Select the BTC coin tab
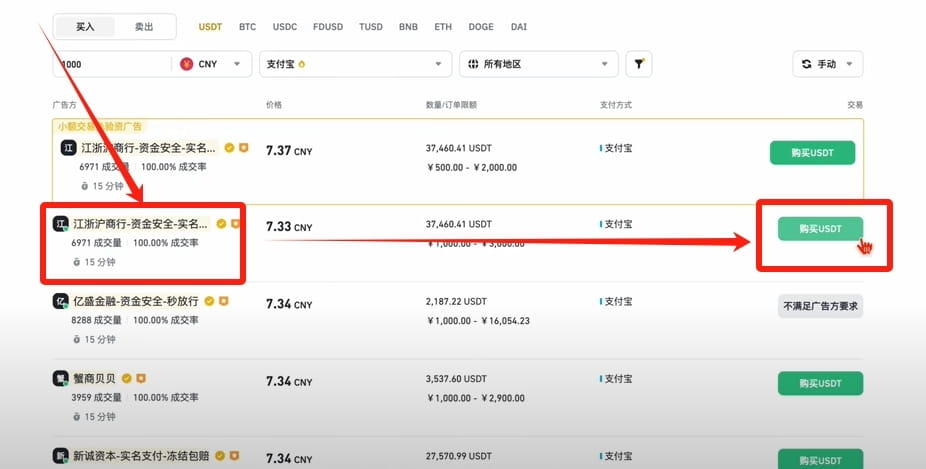This screenshot has height=469, width=926. coord(247,27)
